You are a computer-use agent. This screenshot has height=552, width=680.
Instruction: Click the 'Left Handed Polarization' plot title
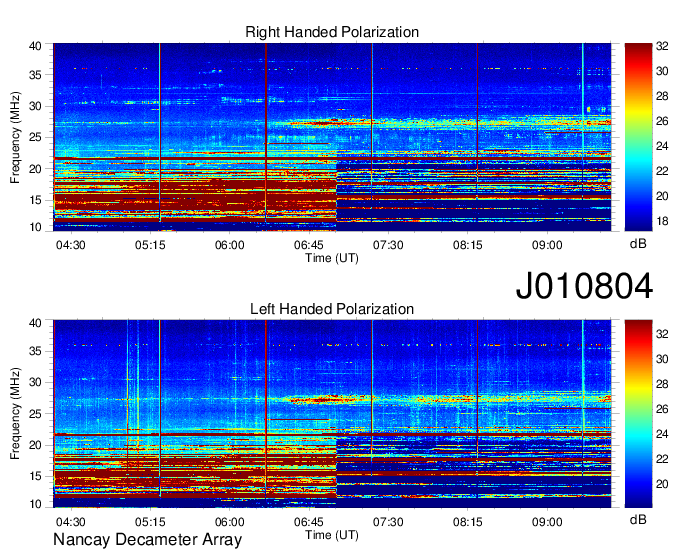(x=332, y=309)
